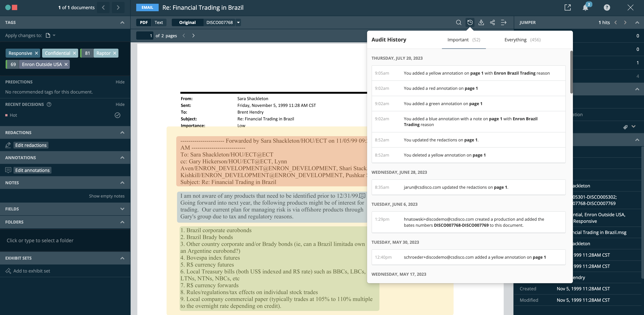Apply the Hot recent decision checkmark

117,115
